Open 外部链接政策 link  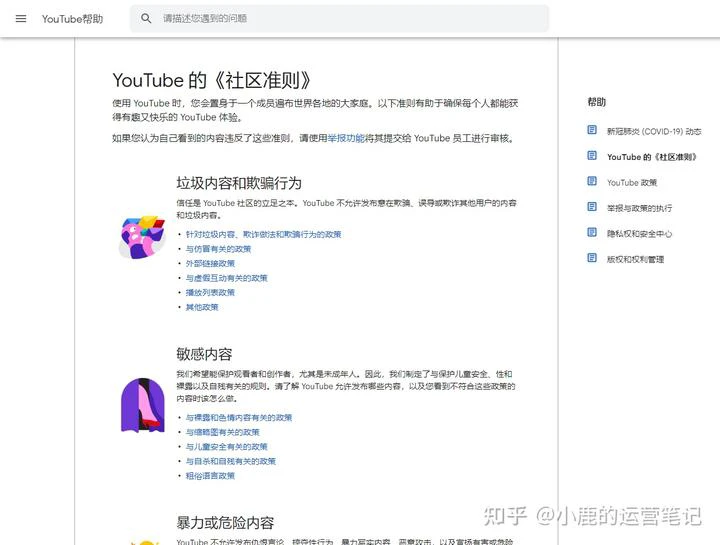tap(210, 264)
